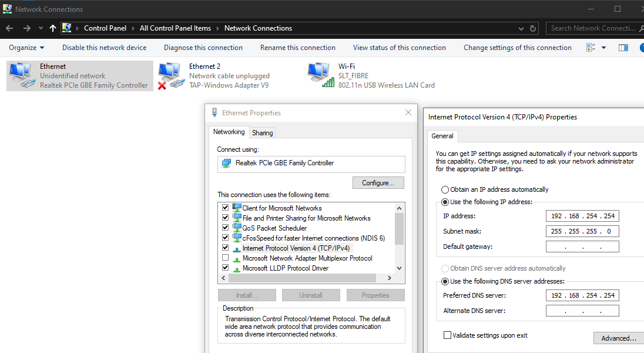Refresh the Network Connections address bar
This screenshot has width=644, height=353.
click(x=533, y=28)
